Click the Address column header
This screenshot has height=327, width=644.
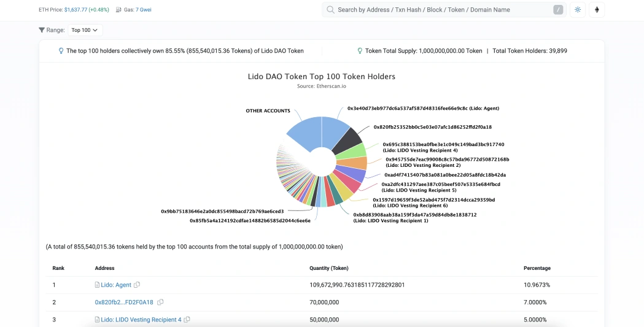(105, 268)
